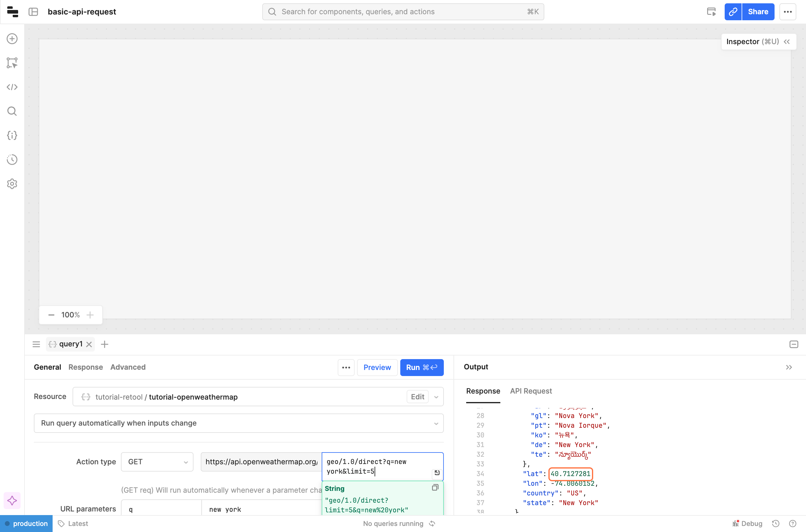Switch to the API Request tab
The image size is (806, 532).
531,391
